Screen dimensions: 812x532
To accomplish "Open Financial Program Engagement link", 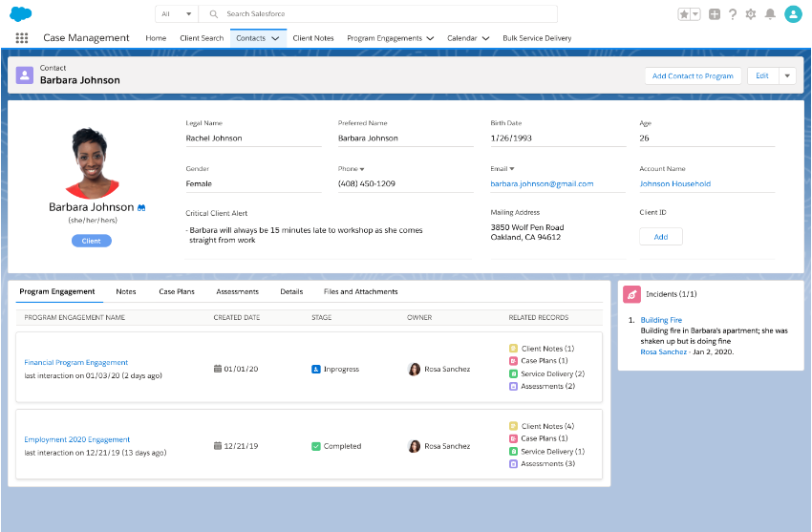I will (x=76, y=362).
